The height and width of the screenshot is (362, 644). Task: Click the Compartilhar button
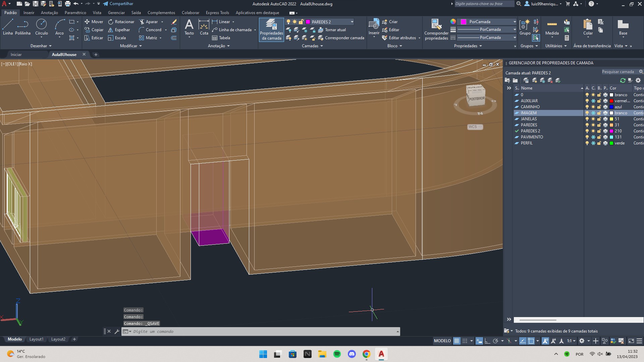[118, 4]
